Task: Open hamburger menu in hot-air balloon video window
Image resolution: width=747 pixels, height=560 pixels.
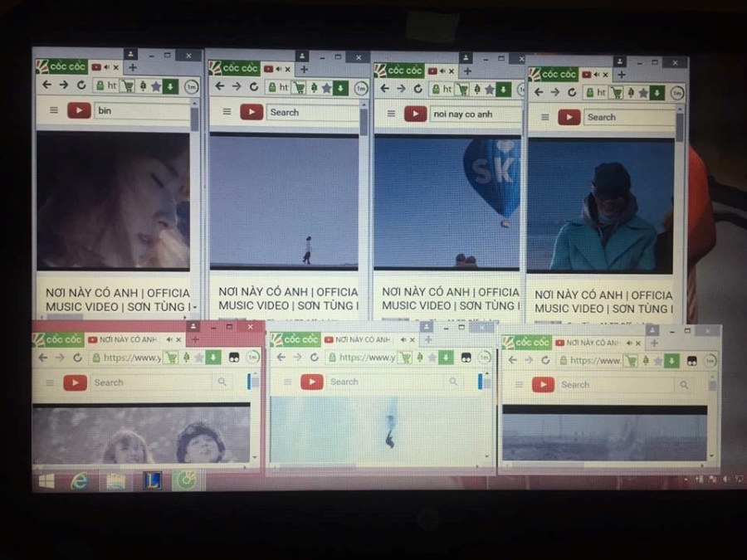Action: click(x=391, y=114)
